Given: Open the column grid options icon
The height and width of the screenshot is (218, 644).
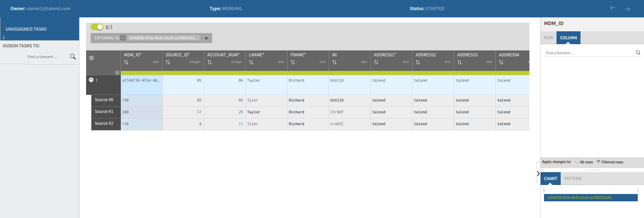Looking at the screenshot, I should [x=117, y=72].
